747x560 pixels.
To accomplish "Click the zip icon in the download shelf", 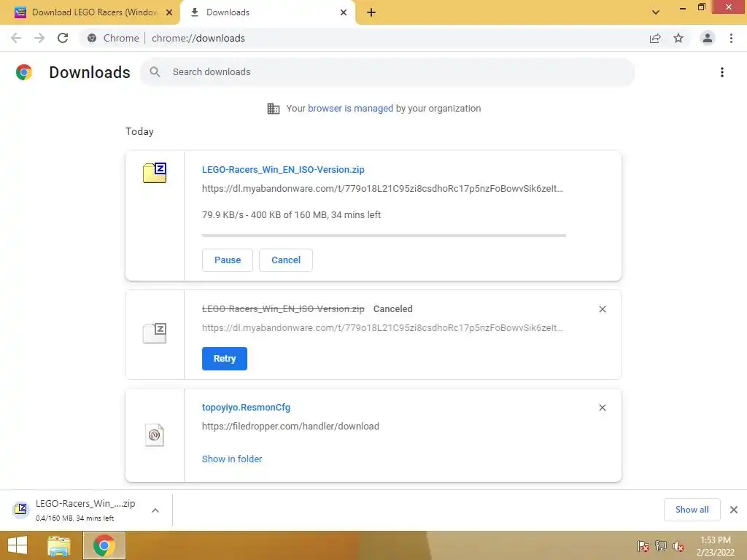I will pos(20,510).
